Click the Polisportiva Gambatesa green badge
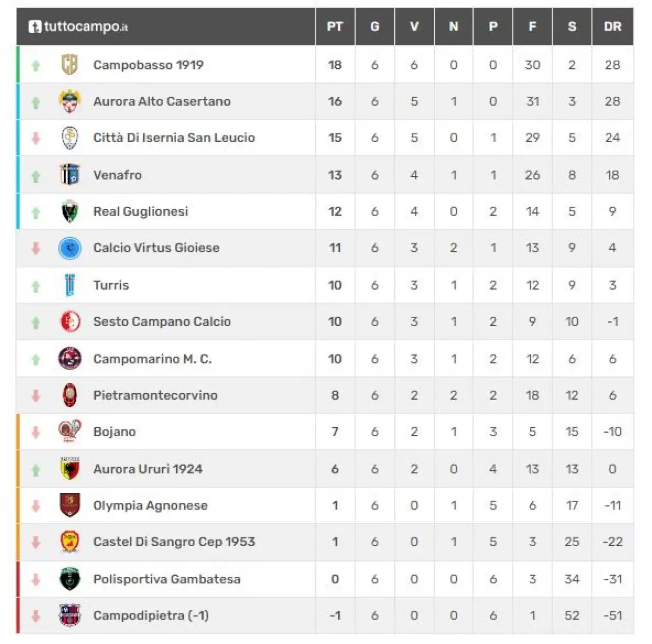Image resolution: width=652 pixels, height=644 pixels. 70,579
